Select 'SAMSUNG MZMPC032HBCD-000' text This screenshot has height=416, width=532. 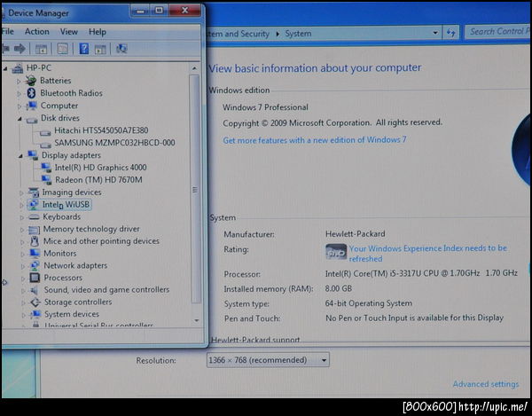(114, 143)
